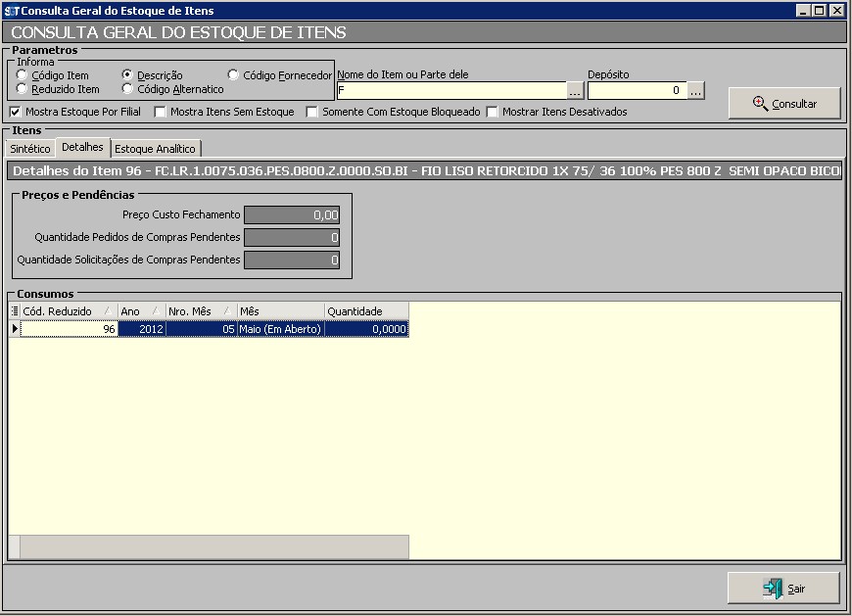Image resolution: width=852 pixels, height=616 pixels.
Task: Select the Código Item radio option
Action: pos(22,75)
